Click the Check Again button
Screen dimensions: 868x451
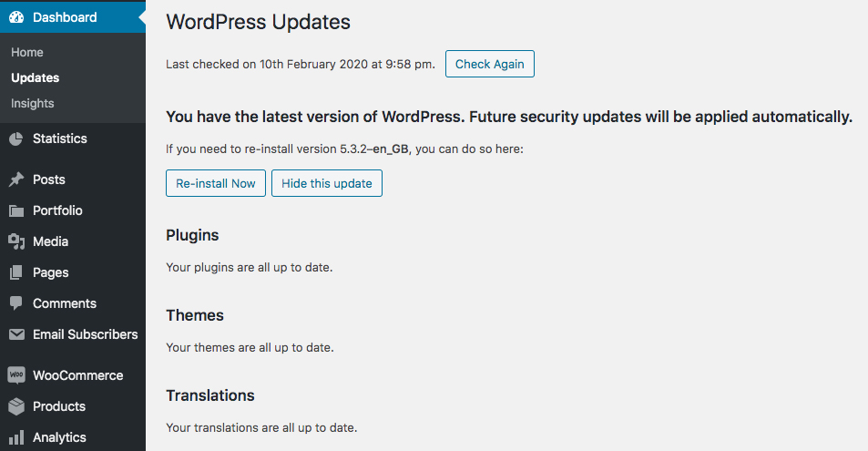pyautogui.click(x=490, y=64)
